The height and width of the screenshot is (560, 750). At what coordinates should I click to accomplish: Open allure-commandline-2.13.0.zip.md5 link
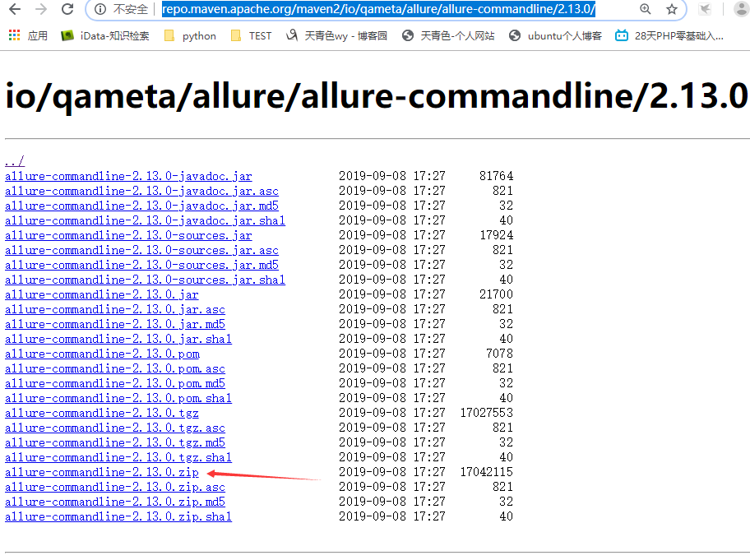pyautogui.click(x=115, y=502)
